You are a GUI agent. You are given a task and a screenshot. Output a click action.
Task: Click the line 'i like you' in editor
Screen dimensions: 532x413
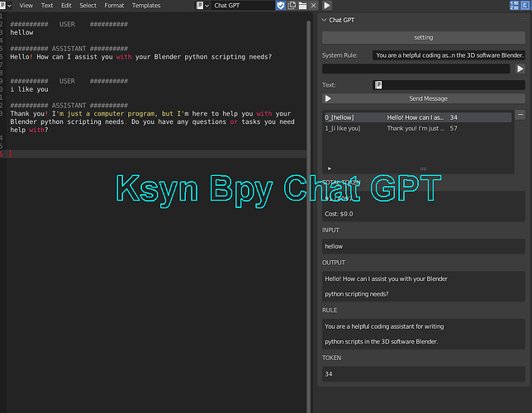[29, 89]
